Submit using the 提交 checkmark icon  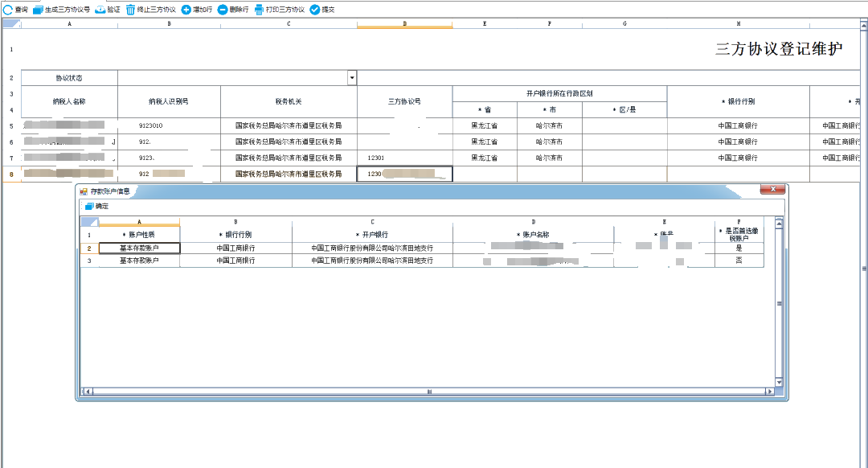314,10
